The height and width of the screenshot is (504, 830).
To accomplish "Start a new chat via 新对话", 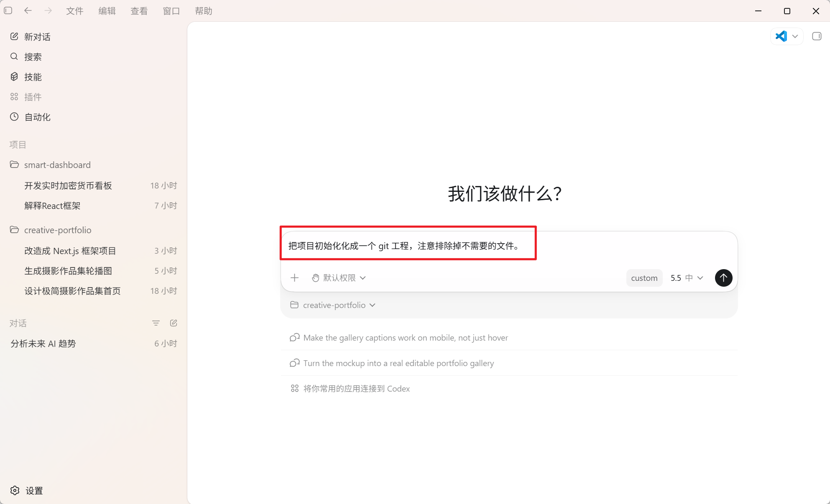I will [94, 37].
